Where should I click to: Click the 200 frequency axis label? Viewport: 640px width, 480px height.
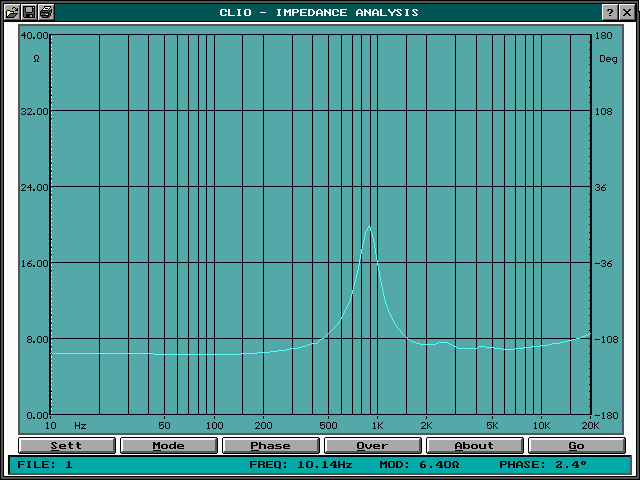coord(263,426)
